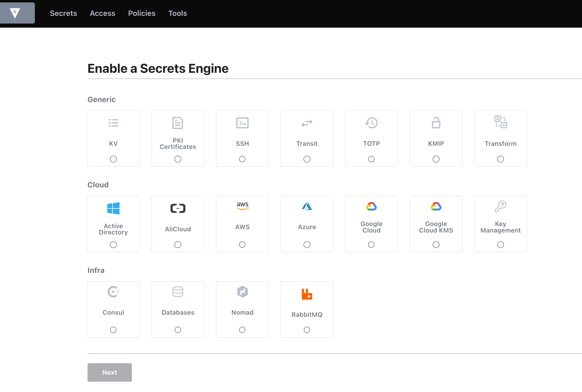Click the Next button

pyautogui.click(x=110, y=373)
